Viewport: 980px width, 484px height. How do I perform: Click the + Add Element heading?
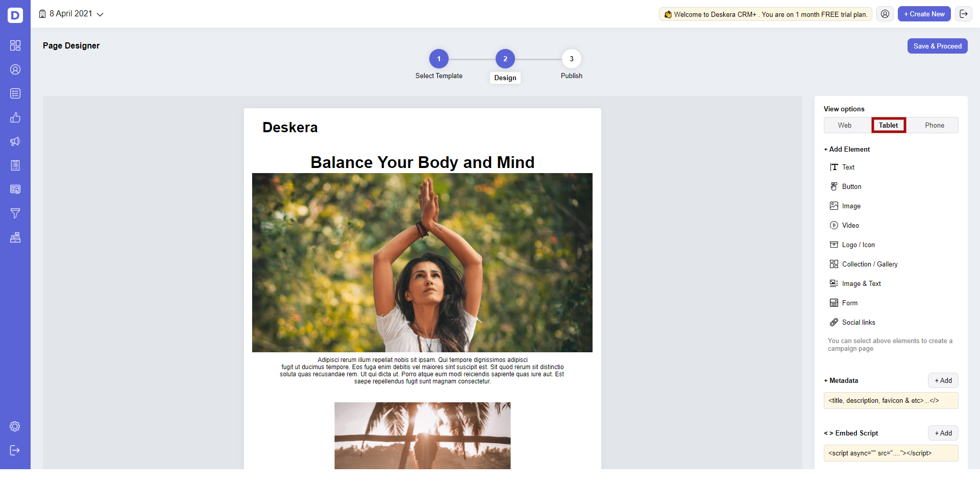(x=847, y=149)
